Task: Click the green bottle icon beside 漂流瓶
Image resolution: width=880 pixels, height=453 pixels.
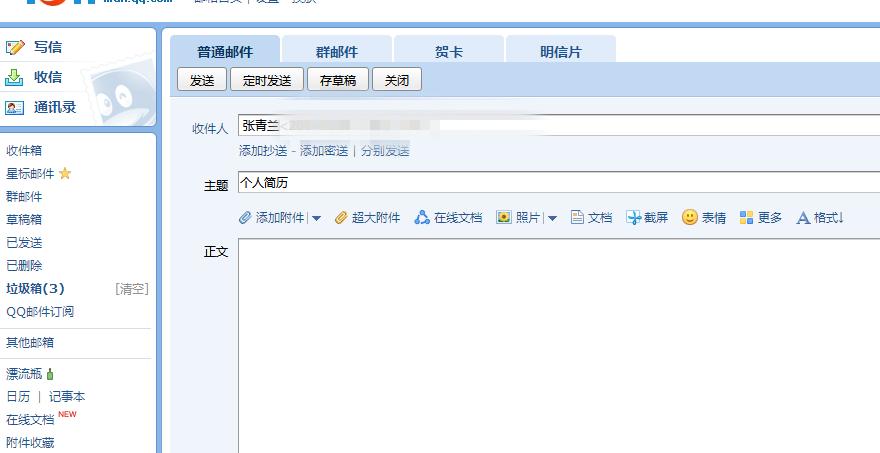Action: [50, 374]
